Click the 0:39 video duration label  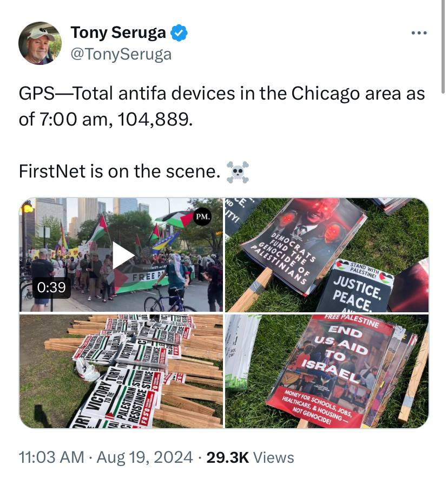point(51,287)
